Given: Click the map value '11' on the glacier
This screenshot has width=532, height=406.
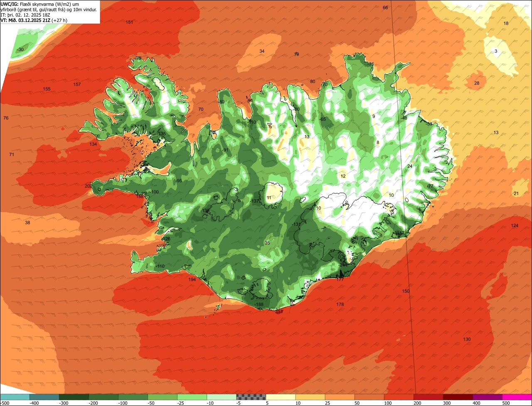Looking at the screenshot, I should coord(269,198).
